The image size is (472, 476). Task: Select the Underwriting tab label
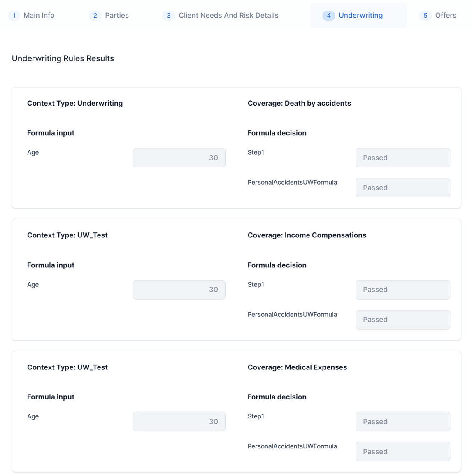click(x=360, y=16)
